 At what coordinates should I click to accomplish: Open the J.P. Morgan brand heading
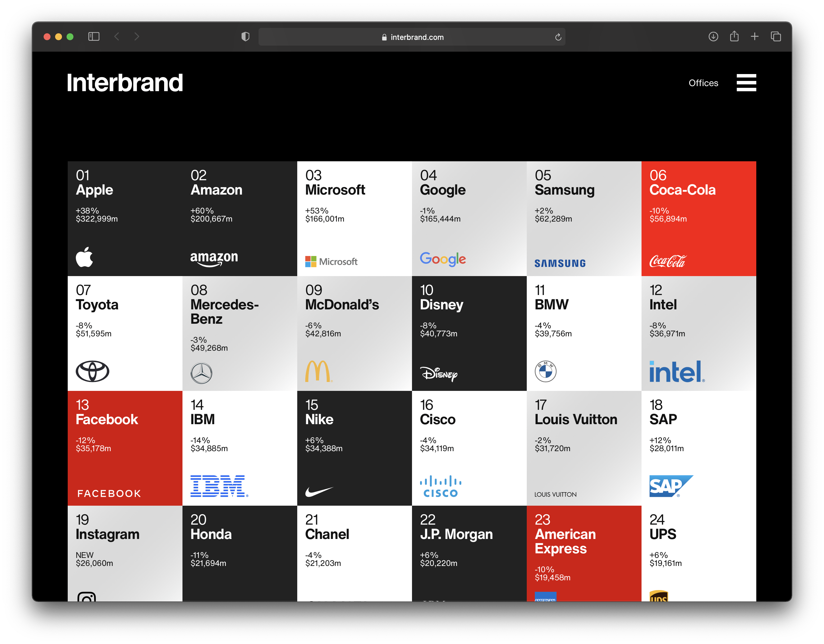456,535
